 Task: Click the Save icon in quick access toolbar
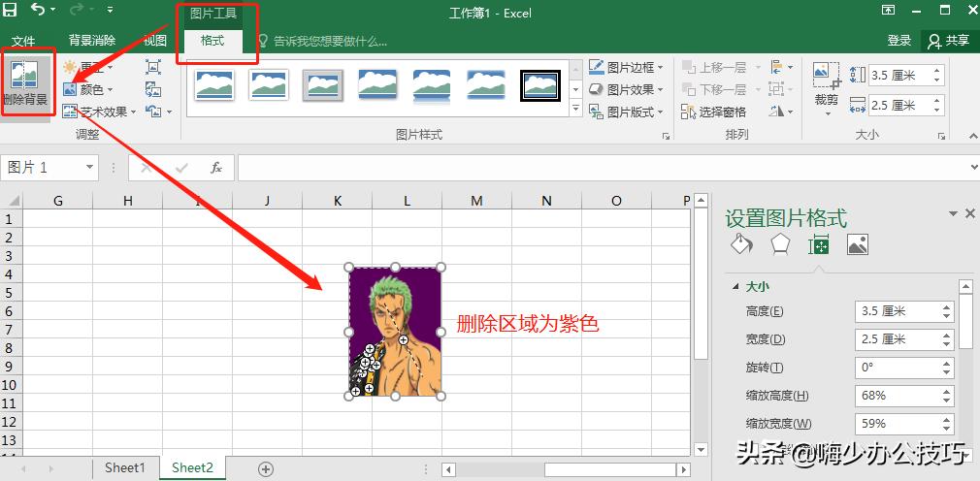[x=10, y=10]
